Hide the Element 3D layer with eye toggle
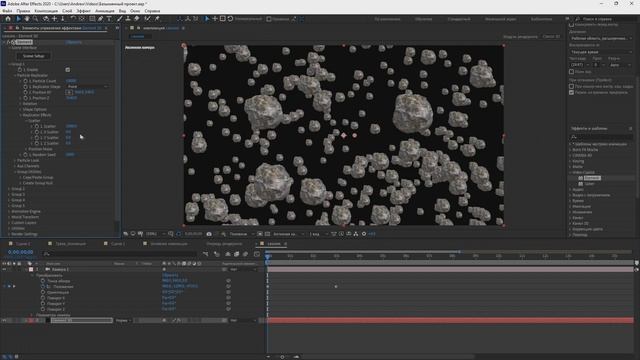This screenshot has height=360, width=640. pos(4,320)
